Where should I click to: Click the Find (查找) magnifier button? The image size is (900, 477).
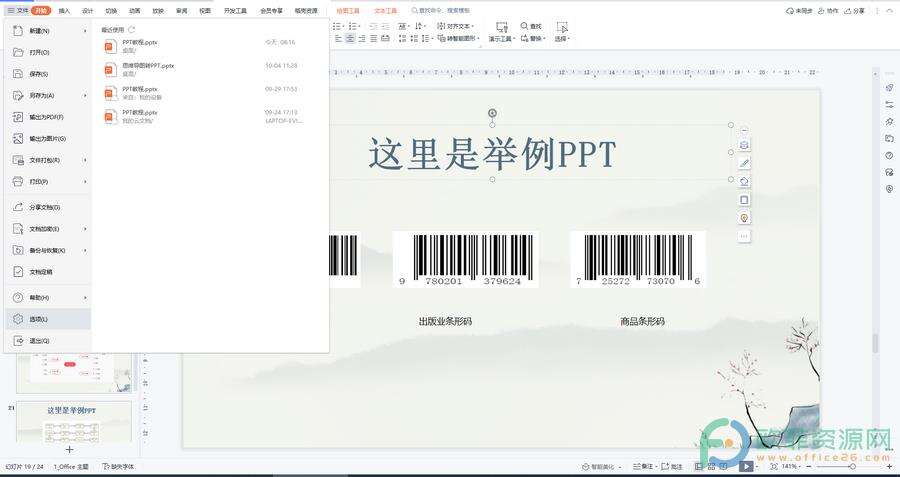tap(531, 26)
